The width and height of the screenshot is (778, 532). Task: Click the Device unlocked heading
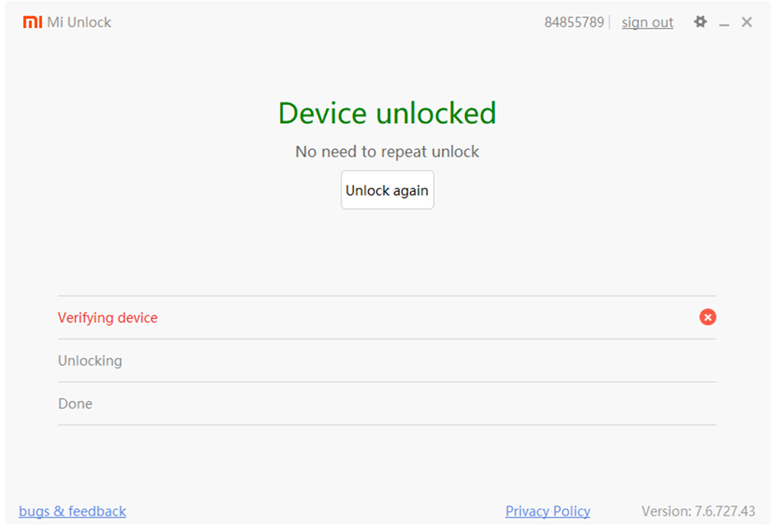[x=387, y=113]
